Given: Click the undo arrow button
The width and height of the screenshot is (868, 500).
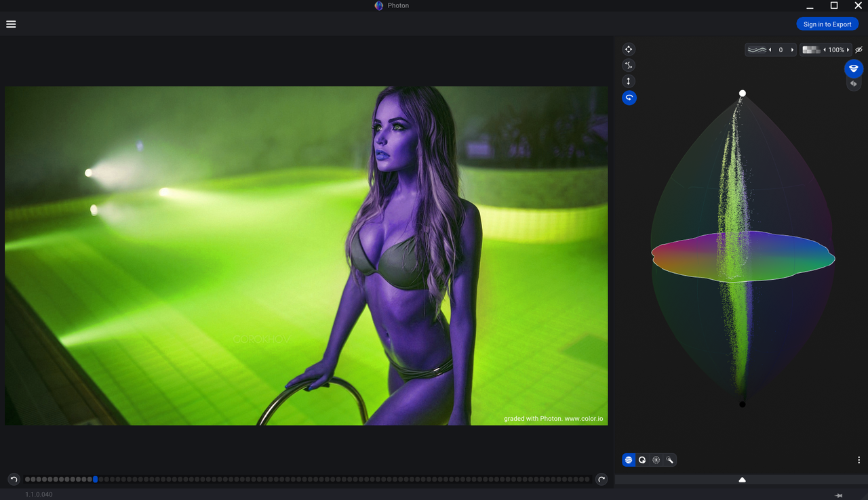Looking at the screenshot, I should (x=14, y=480).
